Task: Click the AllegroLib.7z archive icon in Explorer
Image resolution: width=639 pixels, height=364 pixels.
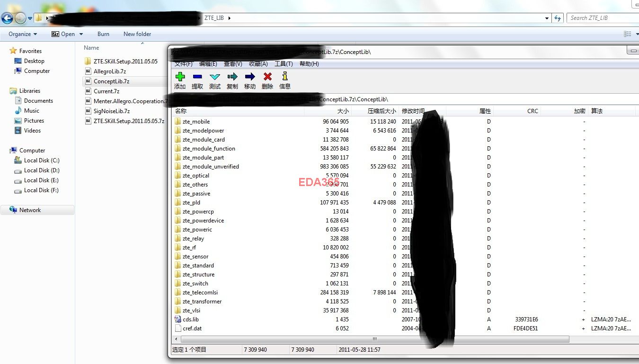Action: pyautogui.click(x=88, y=71)
